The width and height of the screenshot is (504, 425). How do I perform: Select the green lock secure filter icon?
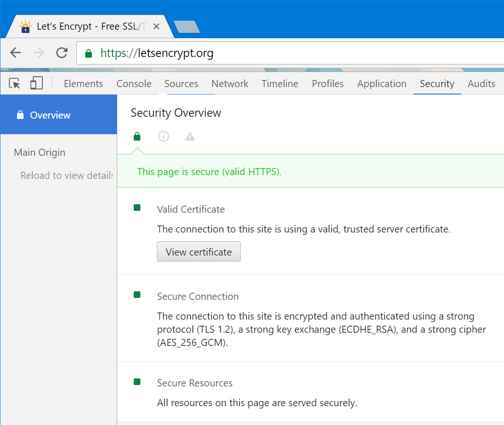coord(137,136)
